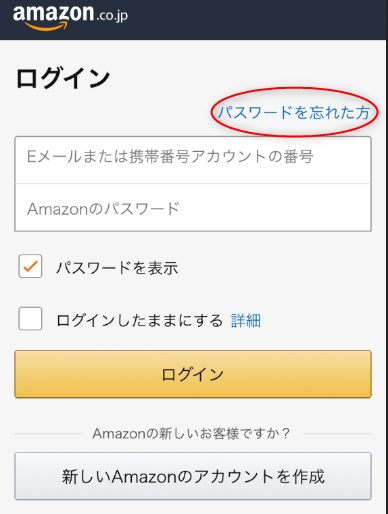Click the パスワードを表示 label text
This screenshot has width=388, height=514.
point(117,268)
